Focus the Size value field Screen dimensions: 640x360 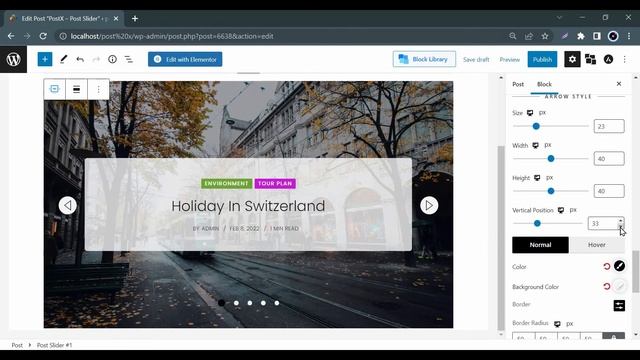[x=609, y=126]
